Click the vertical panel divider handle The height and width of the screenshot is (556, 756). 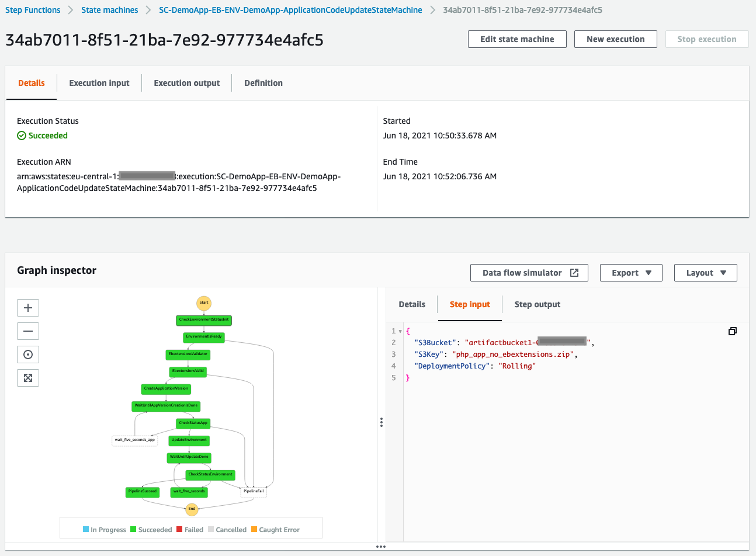(x=382, y=422)
